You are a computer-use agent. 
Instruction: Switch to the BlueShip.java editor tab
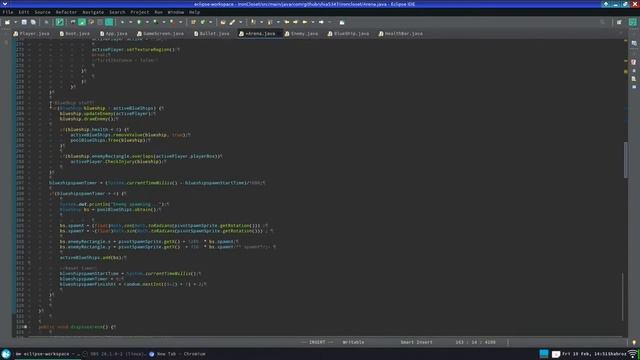[348, 33]
